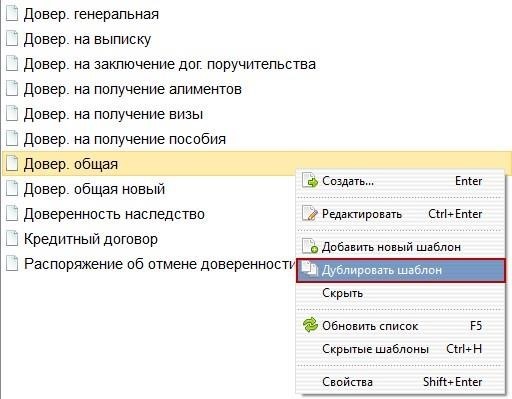Select Распоряжение об отмене доверенности template

pyautogui.click(x=159, y=264)
